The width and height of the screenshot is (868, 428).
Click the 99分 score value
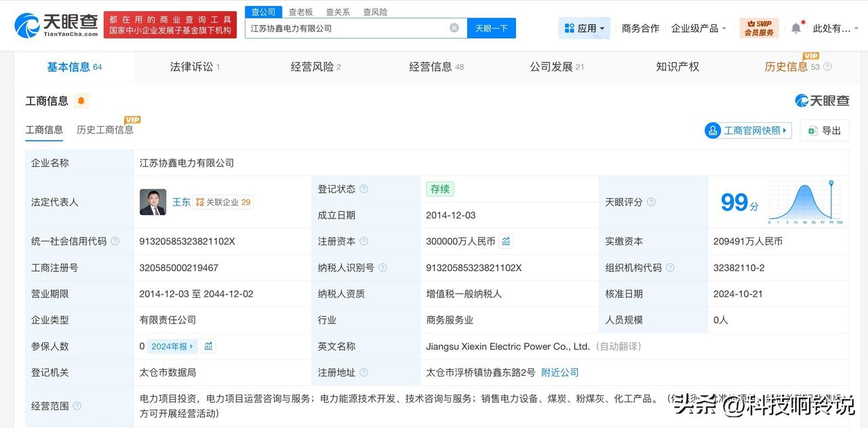(739, 202)
